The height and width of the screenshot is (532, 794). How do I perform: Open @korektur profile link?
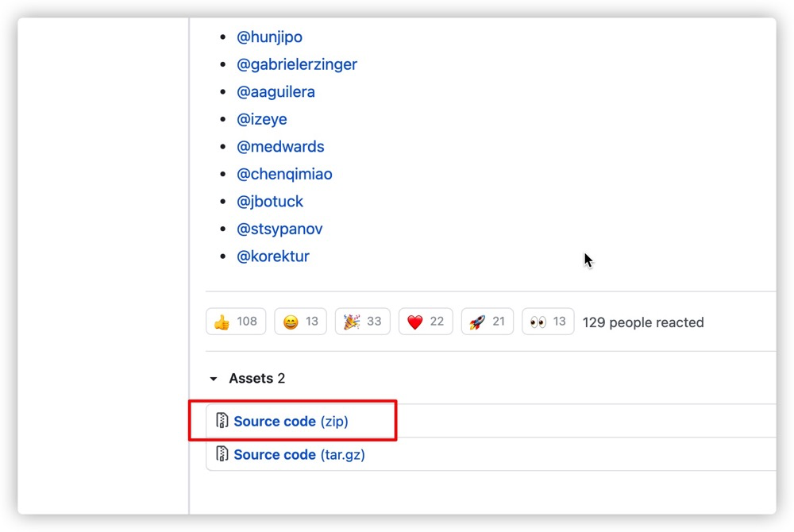273,256
